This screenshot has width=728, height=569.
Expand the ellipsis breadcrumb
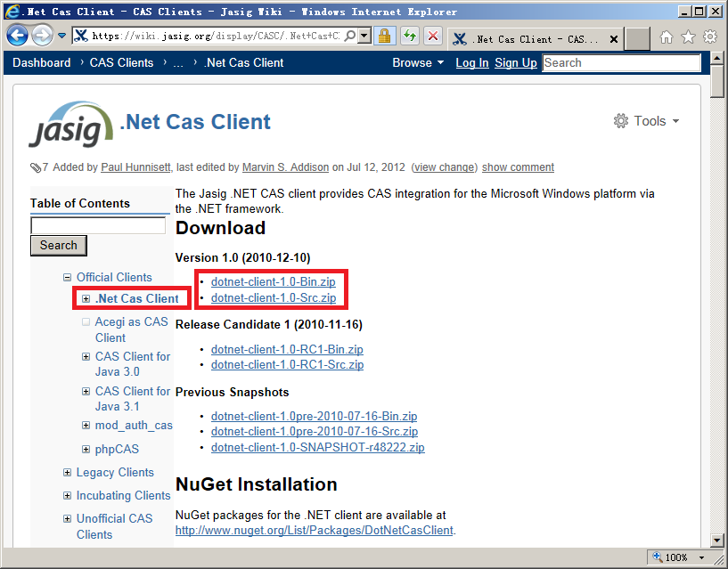tap(178, 62)
